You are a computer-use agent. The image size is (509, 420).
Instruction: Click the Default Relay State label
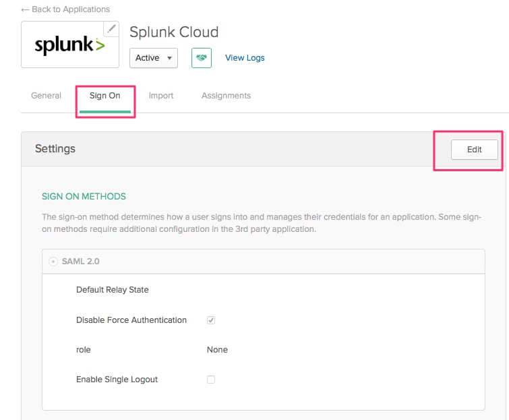click(x=113, y=289)
